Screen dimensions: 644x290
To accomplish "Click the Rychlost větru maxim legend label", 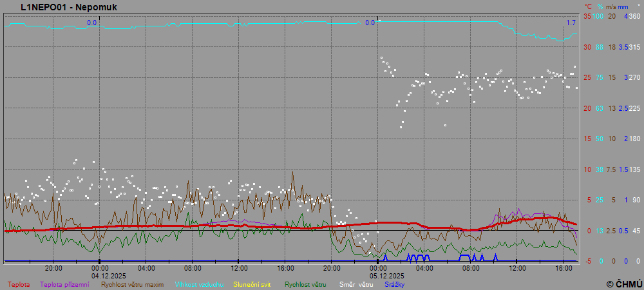I will pos(131,284).
